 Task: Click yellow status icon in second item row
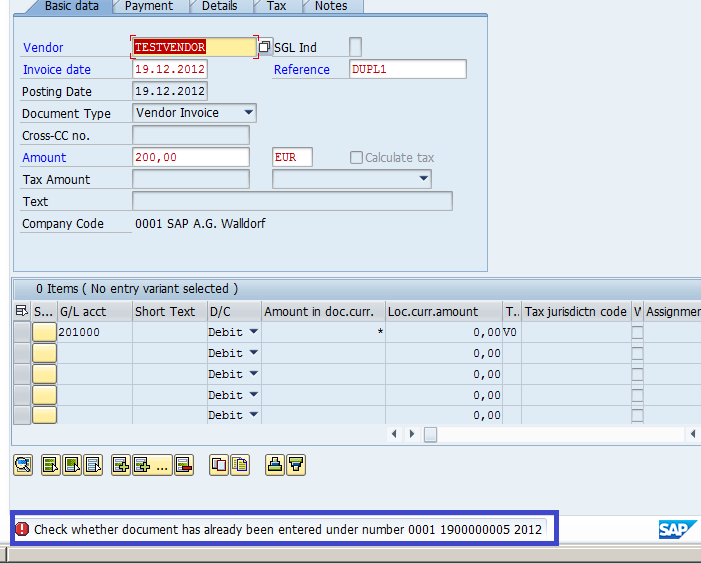(44, 353)
